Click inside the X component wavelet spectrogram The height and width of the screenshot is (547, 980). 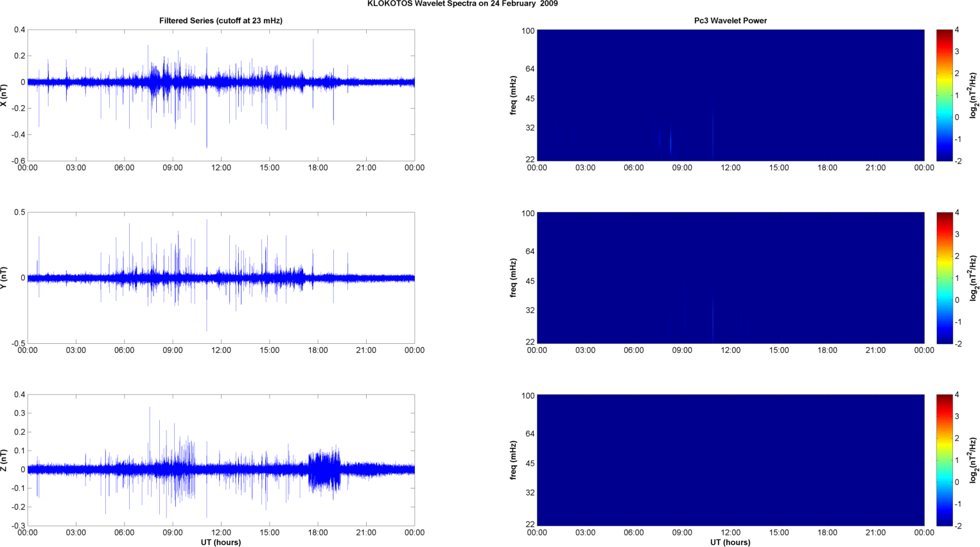[730, 95]
